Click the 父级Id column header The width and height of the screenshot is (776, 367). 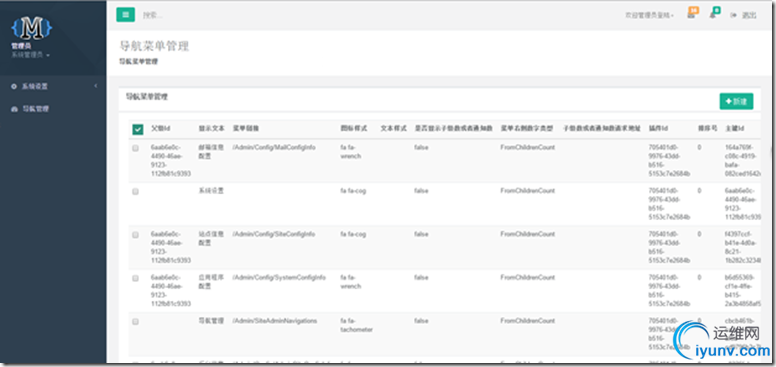click(x=160, y=129)
